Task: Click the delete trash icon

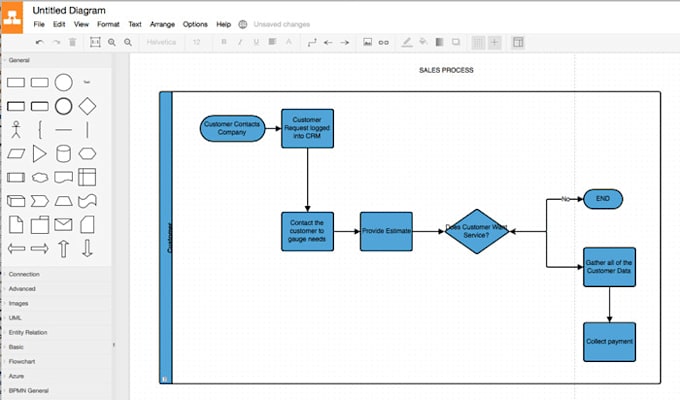Action: (x=72, y=42)
